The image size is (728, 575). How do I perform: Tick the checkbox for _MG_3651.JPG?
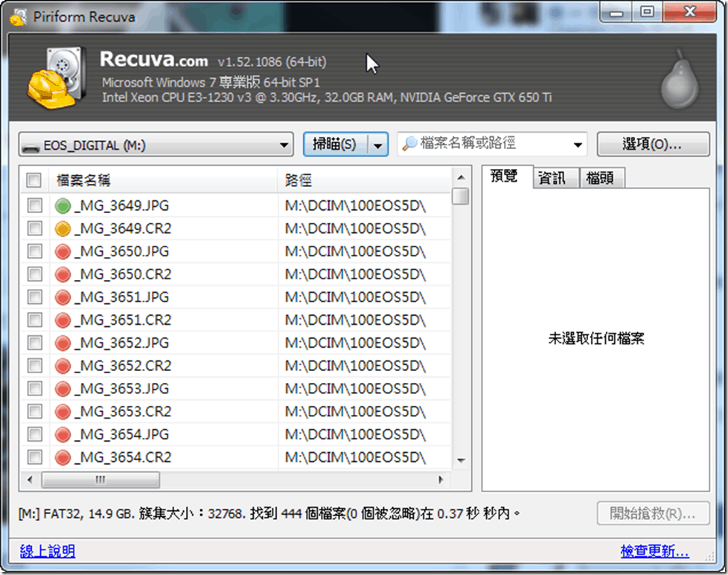35,297
